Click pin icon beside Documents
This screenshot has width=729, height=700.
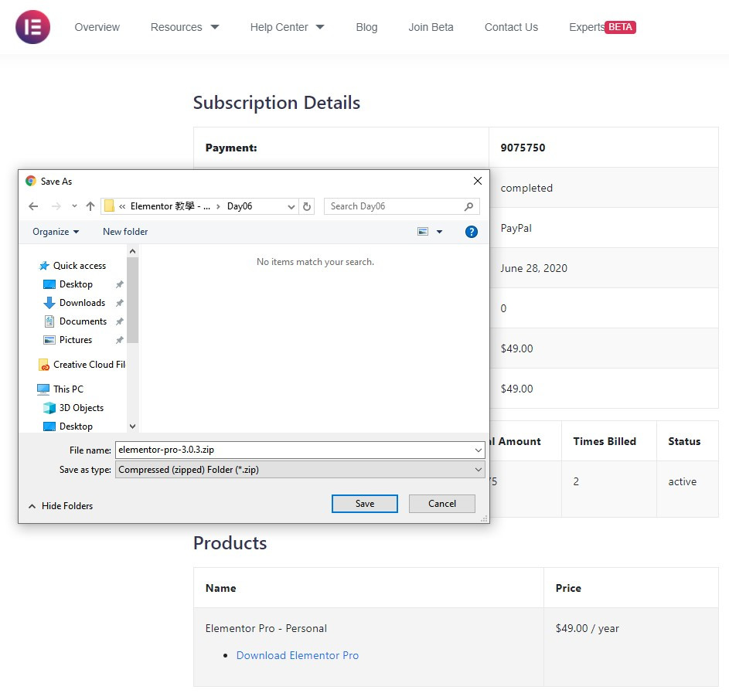coord(120,321)
